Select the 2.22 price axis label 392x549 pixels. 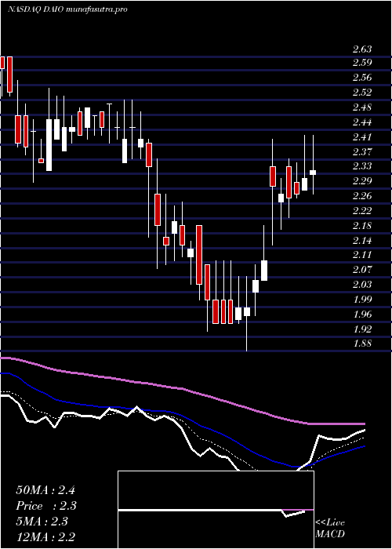(362, 211)
